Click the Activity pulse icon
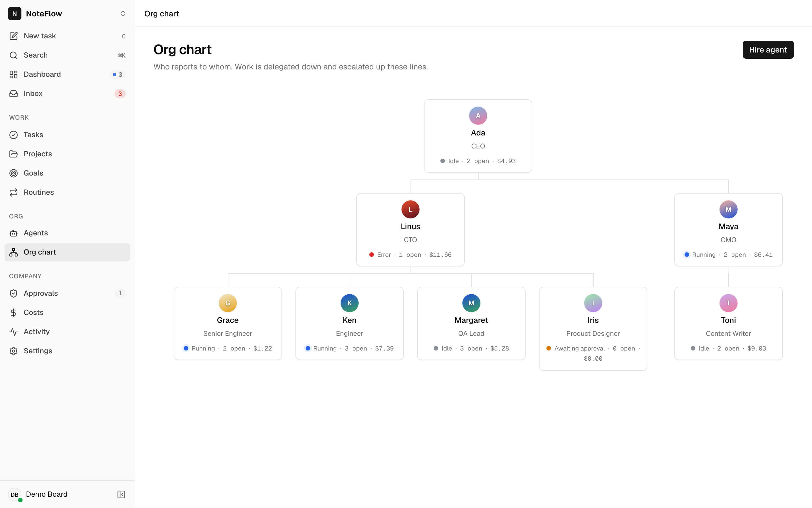Image resolution: width=812 pixels, height=508 pixels. [x=14, y=332]
